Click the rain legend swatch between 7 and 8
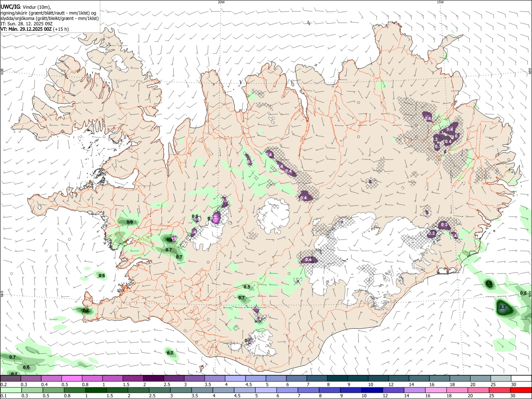Screen dimensions: 532x399 tap(308, 390)
